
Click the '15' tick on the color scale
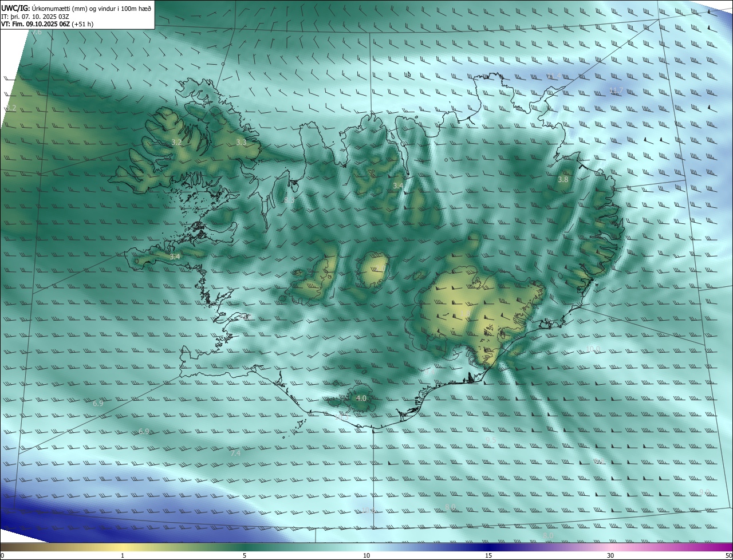point(488,555)
